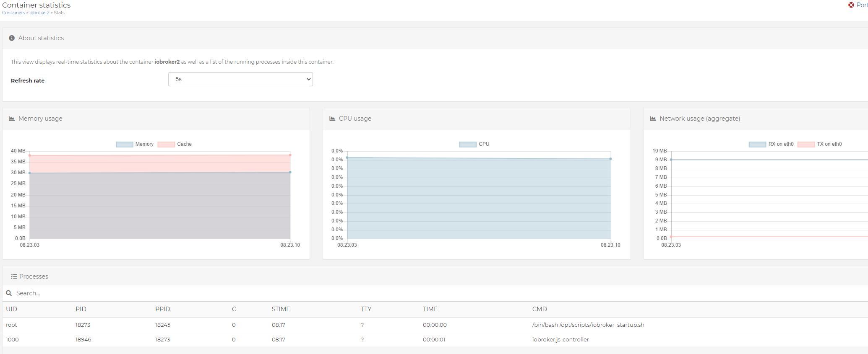Sort processes by the PID column header

(81, 309)
